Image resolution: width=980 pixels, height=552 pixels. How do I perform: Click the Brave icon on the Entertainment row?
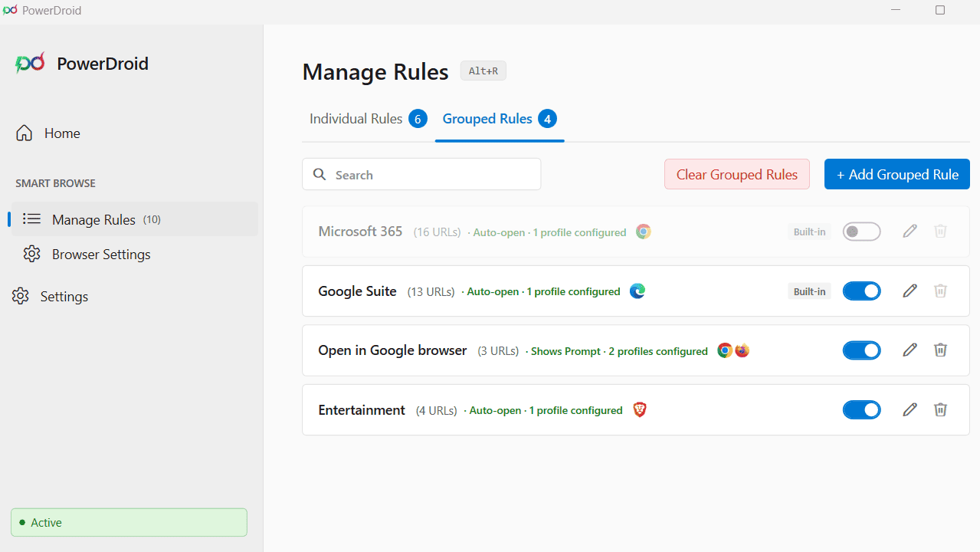pyautogui.click(x=640, y=410)
